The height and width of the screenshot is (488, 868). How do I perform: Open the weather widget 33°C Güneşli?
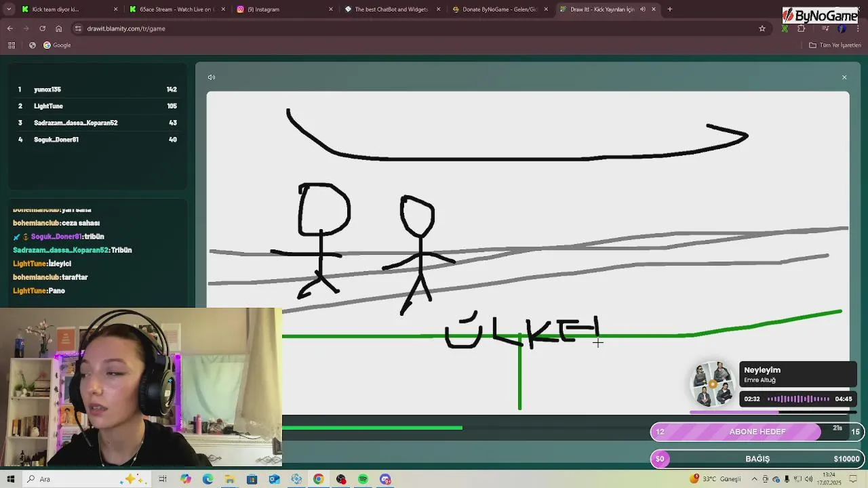pyautogui.click(x=715, y=479)
